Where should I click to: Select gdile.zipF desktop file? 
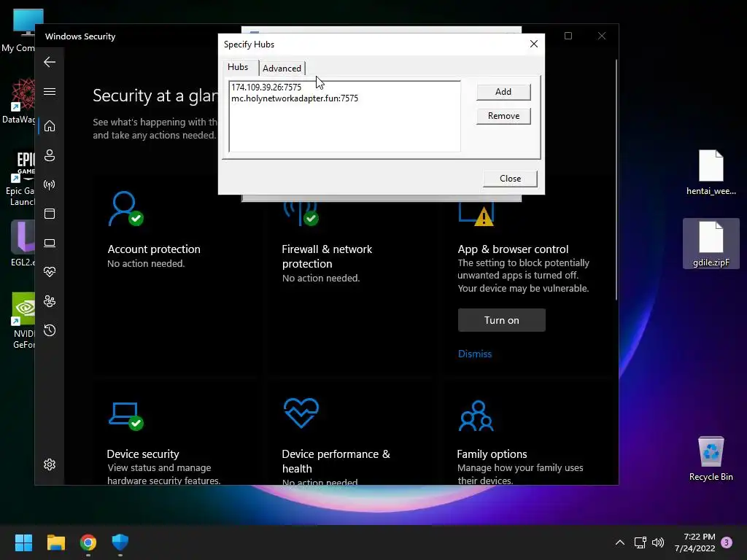click(x=711, y=244)
